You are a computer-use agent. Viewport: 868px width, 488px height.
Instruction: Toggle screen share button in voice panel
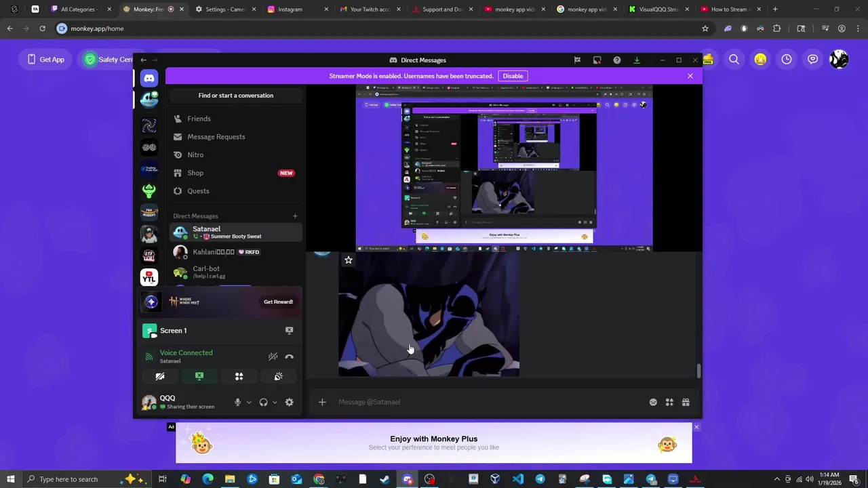pos(199,376)
